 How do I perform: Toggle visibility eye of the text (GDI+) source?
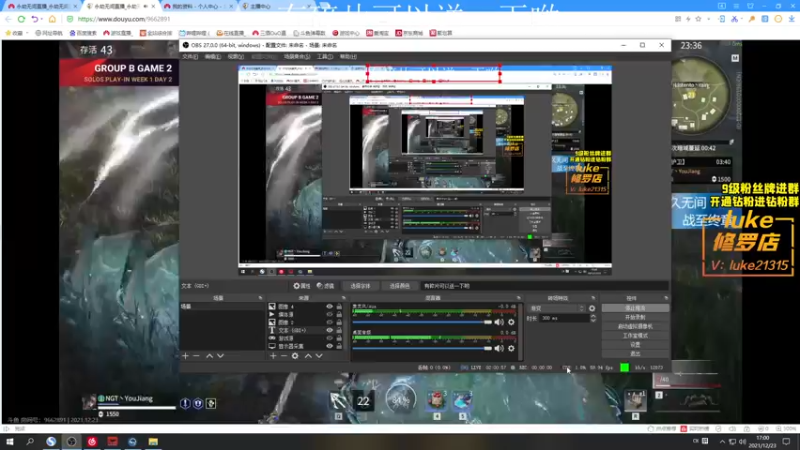329,330
